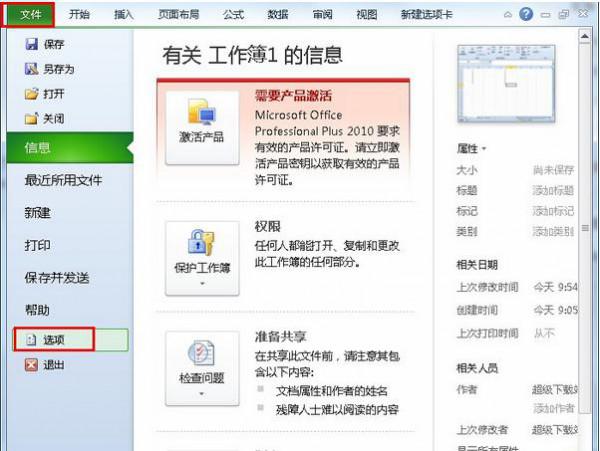Image resolution: width=600 pixels, height=451 pixels.
Task: Open the 审阅 ribbon tab
Action: [x=322, y=15]
